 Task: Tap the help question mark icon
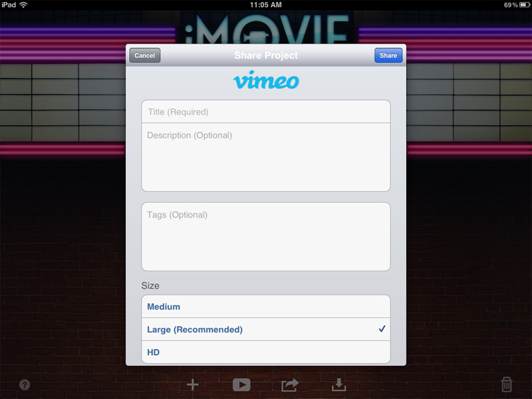tap(25, 385)
